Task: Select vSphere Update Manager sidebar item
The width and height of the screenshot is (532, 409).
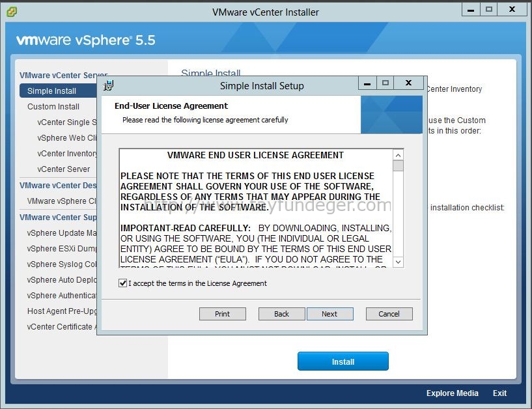Action: [62, 233]
